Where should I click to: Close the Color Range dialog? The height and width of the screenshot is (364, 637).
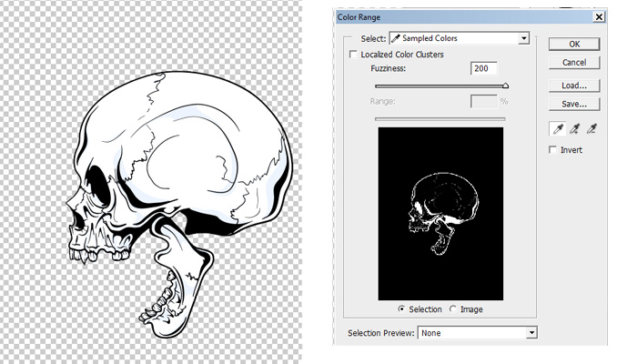[x=599, y=17]
